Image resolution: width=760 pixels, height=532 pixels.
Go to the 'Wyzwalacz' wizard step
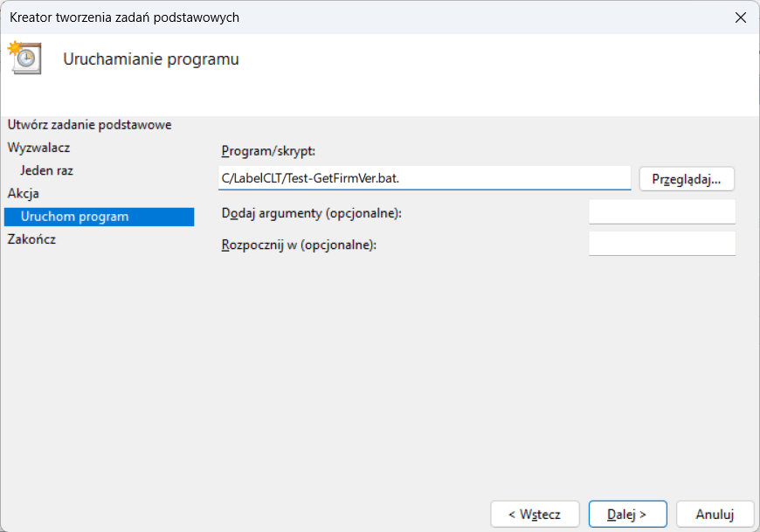[38, 148]
